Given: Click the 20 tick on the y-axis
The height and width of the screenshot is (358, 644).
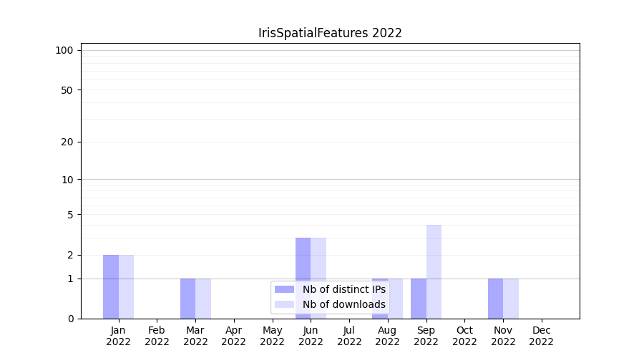Looking at the screenshot, I should [x=67, y=142].
